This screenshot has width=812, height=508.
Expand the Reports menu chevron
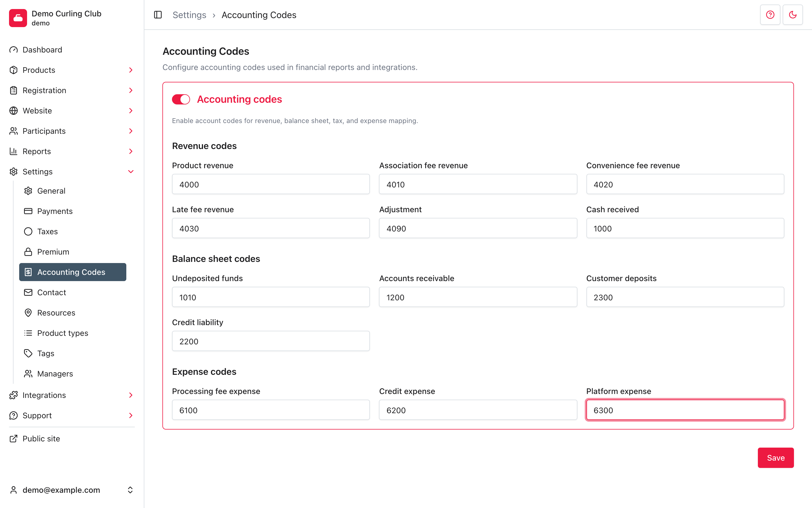[x=131, y=151]
